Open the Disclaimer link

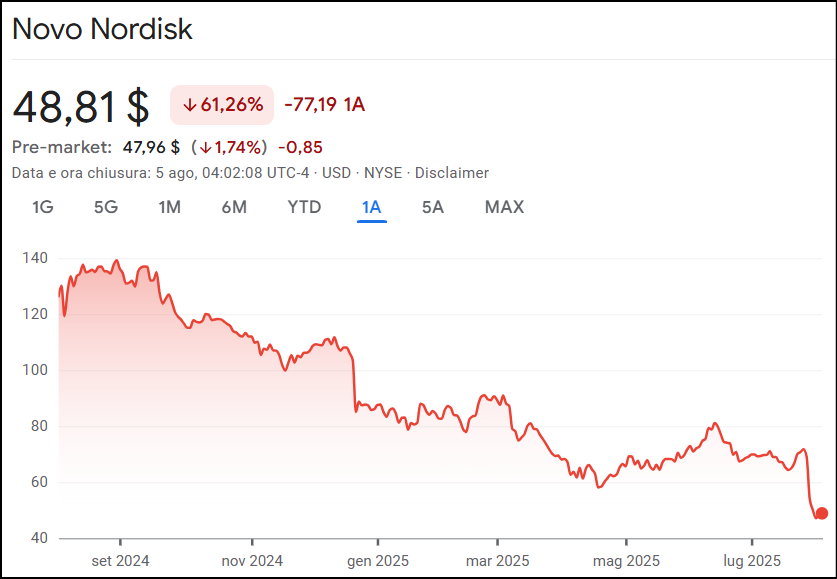pyautogui.click(x=452, y=173)
